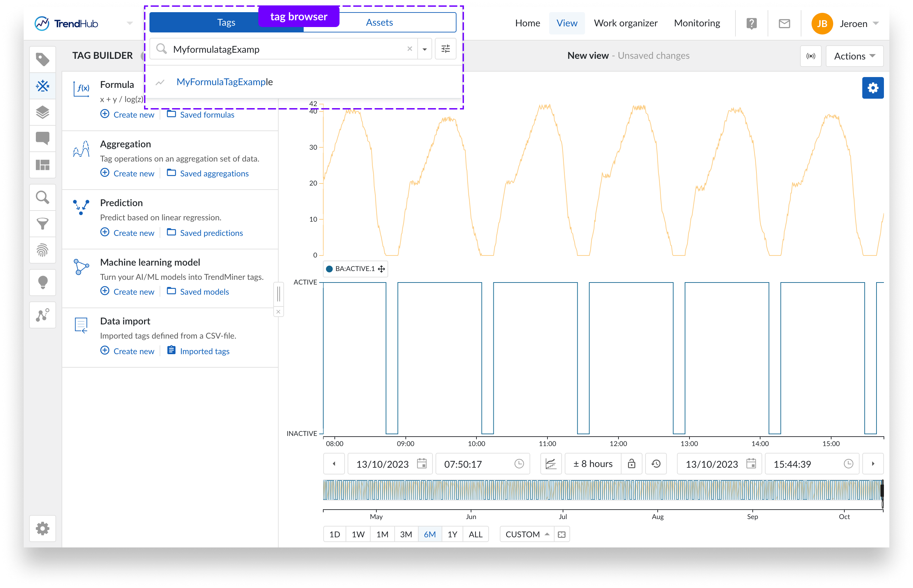
Task: Switch to the Assets tab
Action: click(379, 23)
